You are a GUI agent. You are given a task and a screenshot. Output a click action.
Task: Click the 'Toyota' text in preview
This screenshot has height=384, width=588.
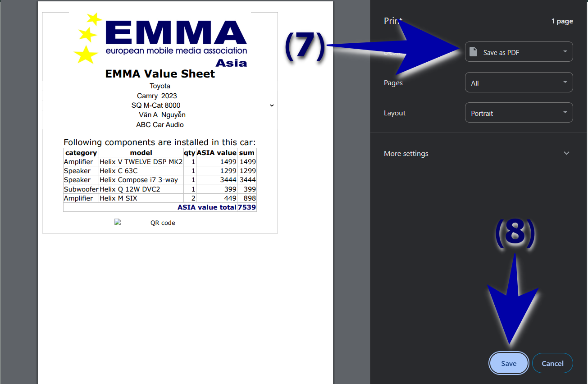point(160,86)
